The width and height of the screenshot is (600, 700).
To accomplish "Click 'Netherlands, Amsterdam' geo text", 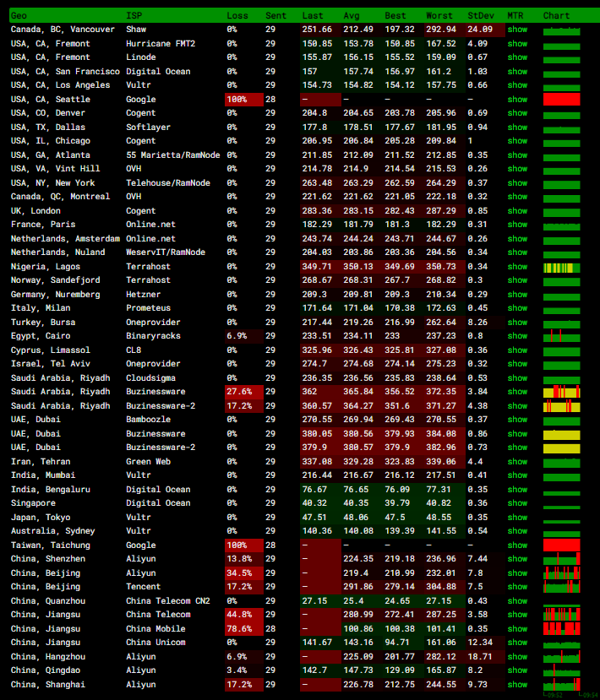I will pyautogui.click(x=65, y=239).
